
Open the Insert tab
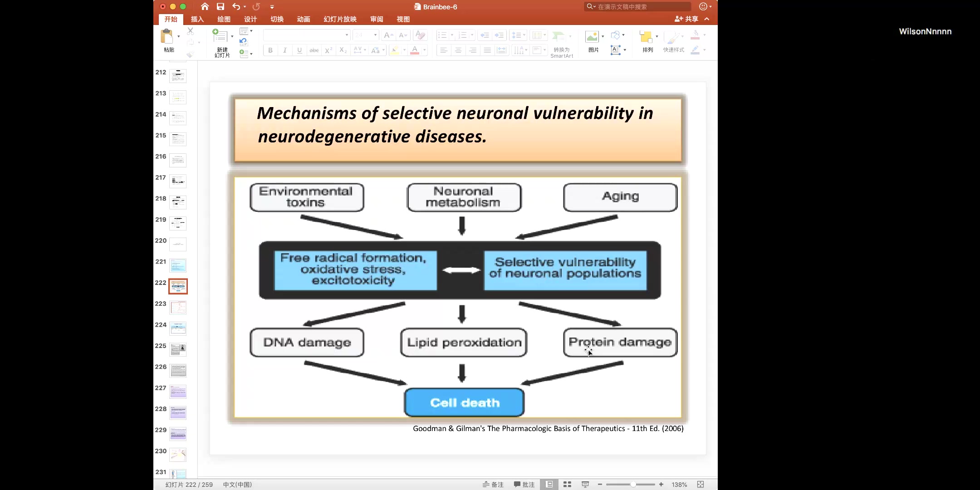coord(197,19)
